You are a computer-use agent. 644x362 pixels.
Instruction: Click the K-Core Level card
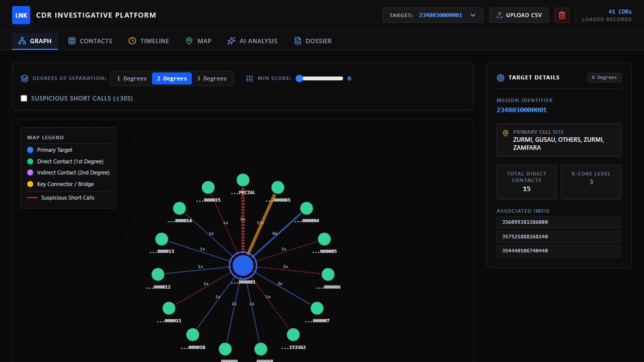click(591, 182)
